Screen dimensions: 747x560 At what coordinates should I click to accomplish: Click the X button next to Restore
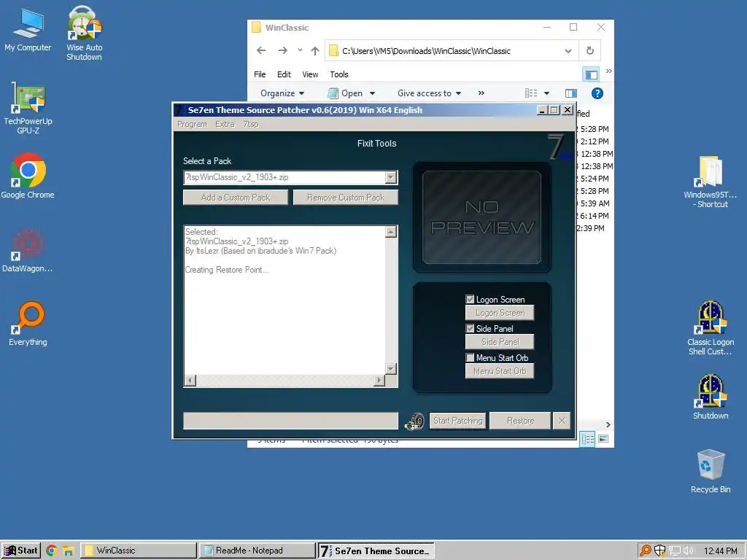point(562,421)
